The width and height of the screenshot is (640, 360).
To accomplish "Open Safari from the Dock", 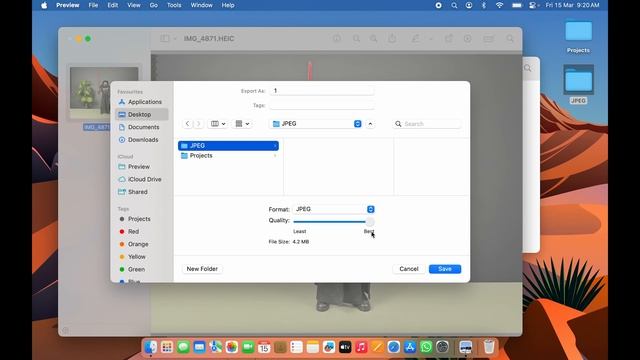I will coord(393,347).
